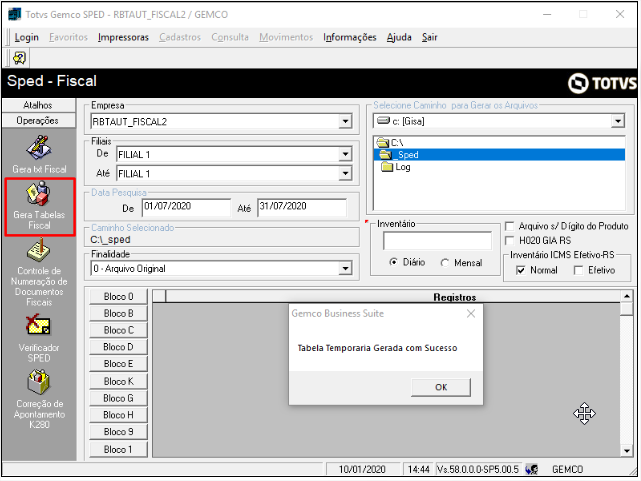Viewport: 641px width, 481px height.
Task: Open the Login menu
Action: (27, 37)
